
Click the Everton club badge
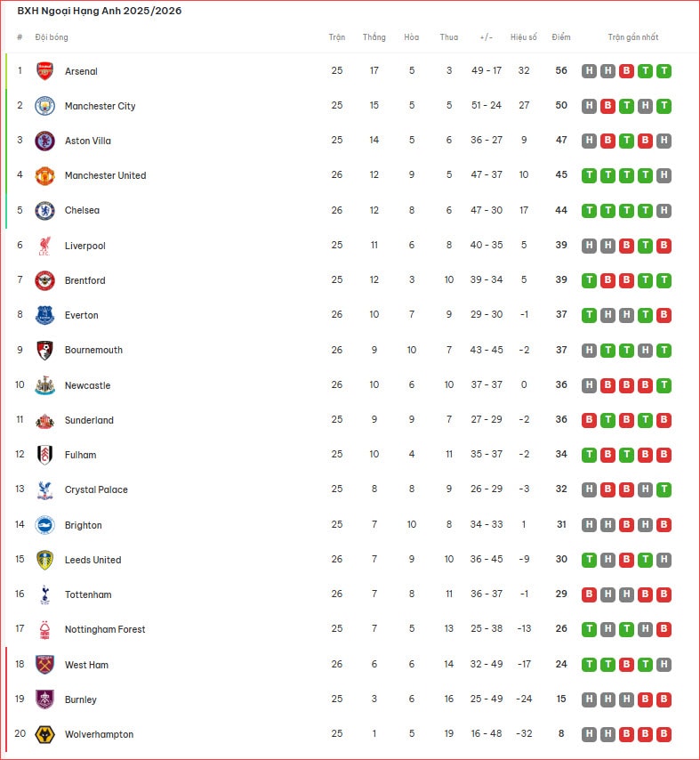click(x=44, y=315)
